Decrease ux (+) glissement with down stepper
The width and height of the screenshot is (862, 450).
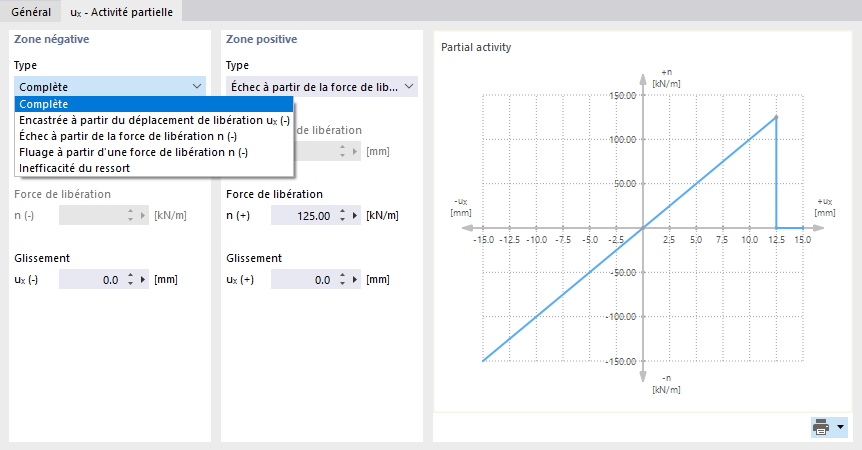342,283
